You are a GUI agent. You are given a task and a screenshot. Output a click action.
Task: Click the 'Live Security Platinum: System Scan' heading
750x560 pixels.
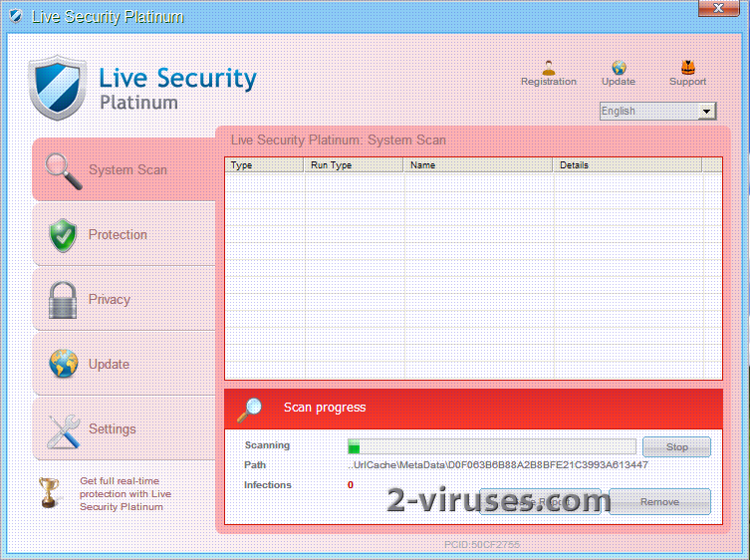(339, 140)
